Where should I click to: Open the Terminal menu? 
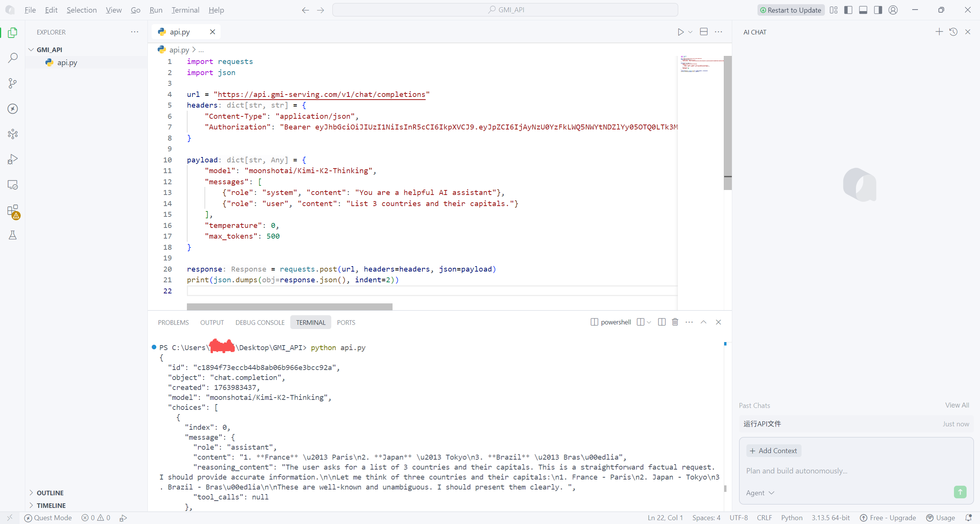[185, 10]
